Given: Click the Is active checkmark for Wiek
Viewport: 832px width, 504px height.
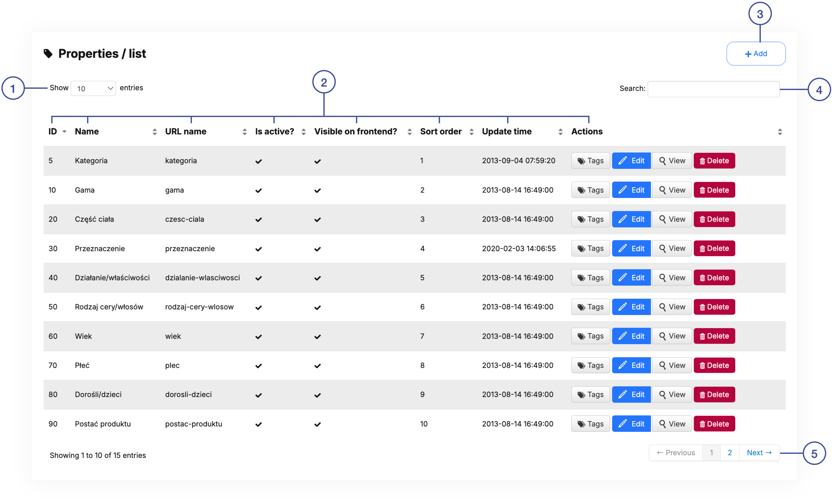Looking at the screenshot, I should coord(259,337).
